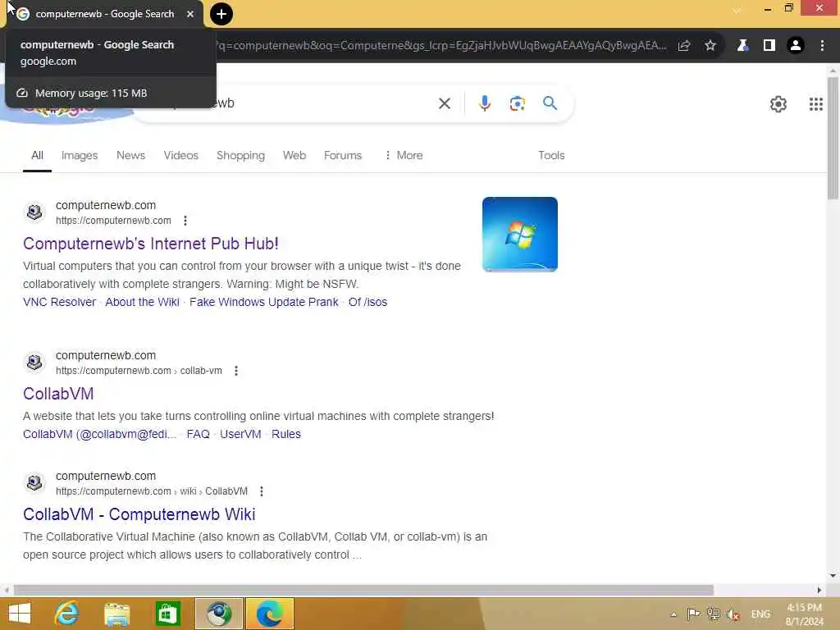Toggle the browser side panel
The width and height of the screenshot is (840, 630).
click(x=769, y=46)
